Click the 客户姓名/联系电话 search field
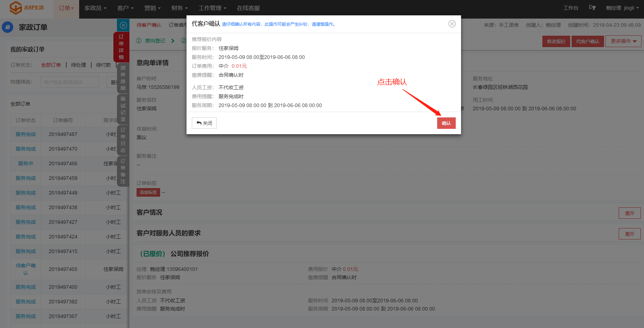This screenshot has width=644, height=328. pos(70,82)
